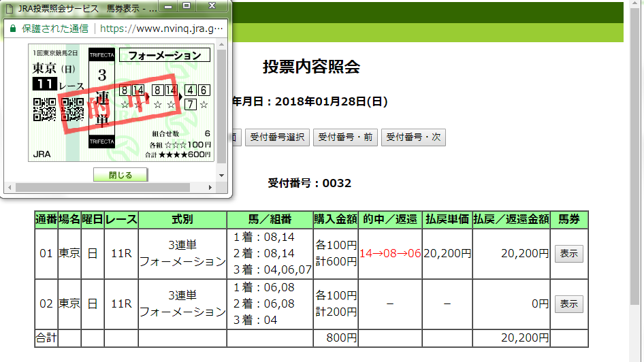Click the right QR code on the ticket
This screenshot has width=644, height=362.
(x=72, y=110)
